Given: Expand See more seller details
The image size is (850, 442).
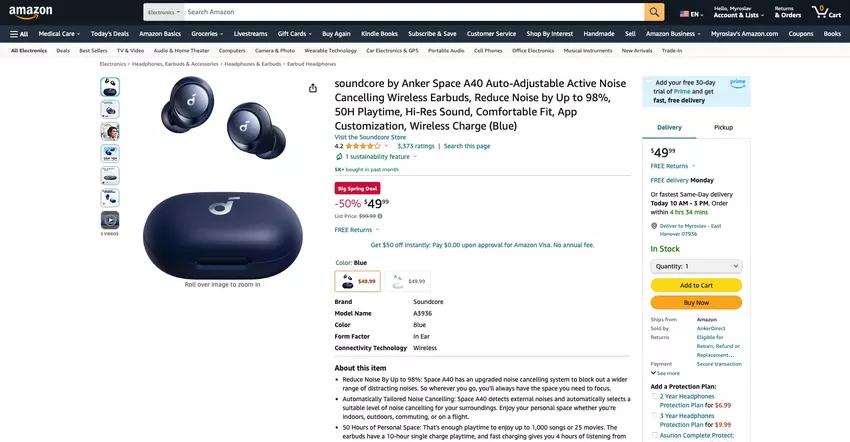Looking at the screenshot, I should pos(665,373).
